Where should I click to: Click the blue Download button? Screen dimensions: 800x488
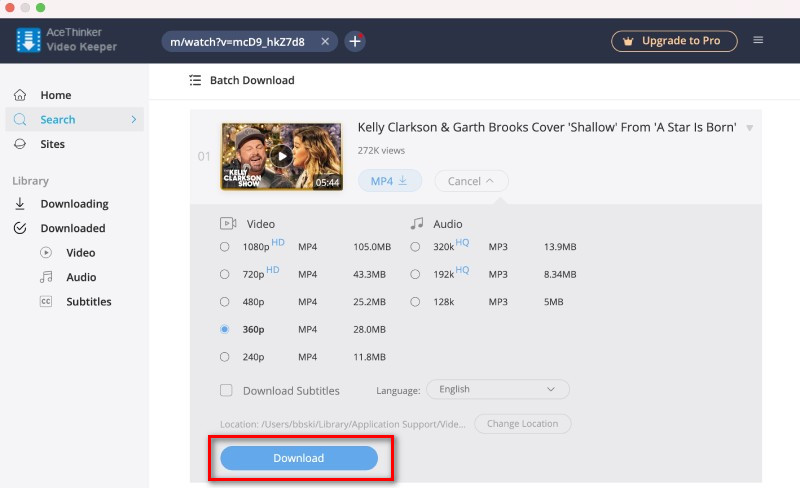pos(299,458)
